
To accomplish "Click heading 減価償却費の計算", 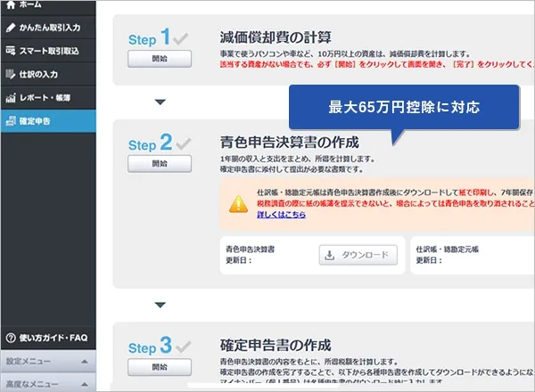I will [276, 37].
